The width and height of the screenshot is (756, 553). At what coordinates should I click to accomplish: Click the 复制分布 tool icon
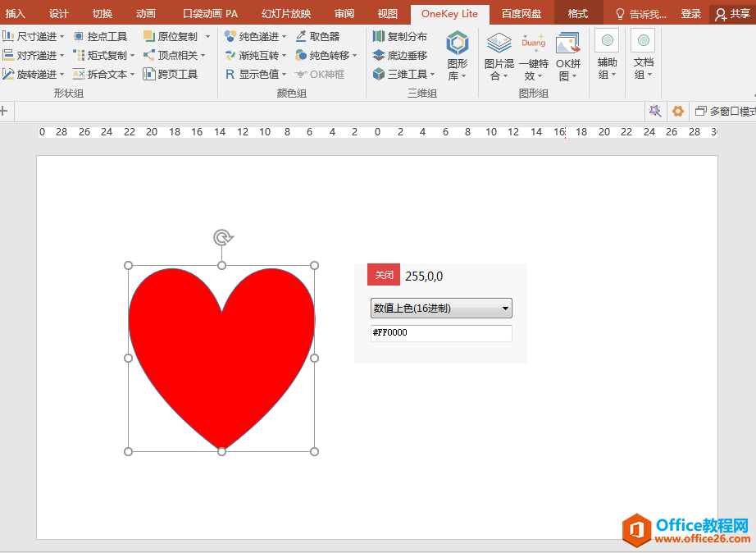[379, 36]
